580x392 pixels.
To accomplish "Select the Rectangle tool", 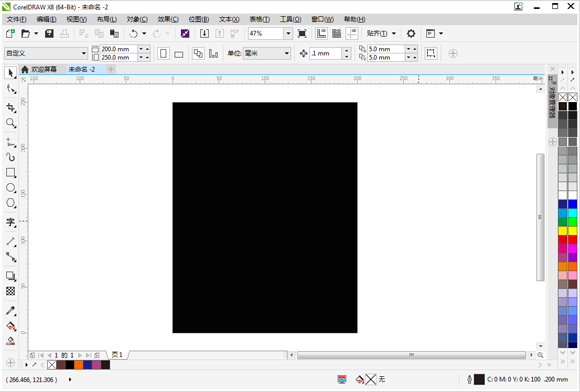I will pos(10,173).
